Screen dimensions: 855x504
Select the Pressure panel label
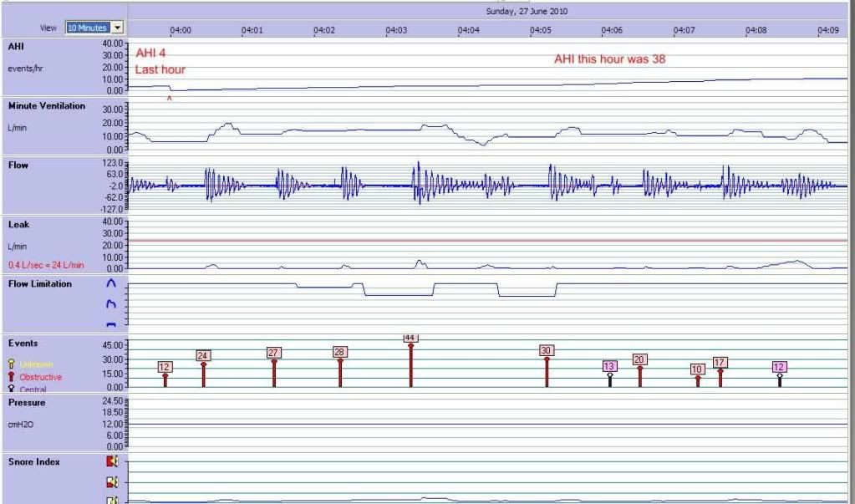26,403
